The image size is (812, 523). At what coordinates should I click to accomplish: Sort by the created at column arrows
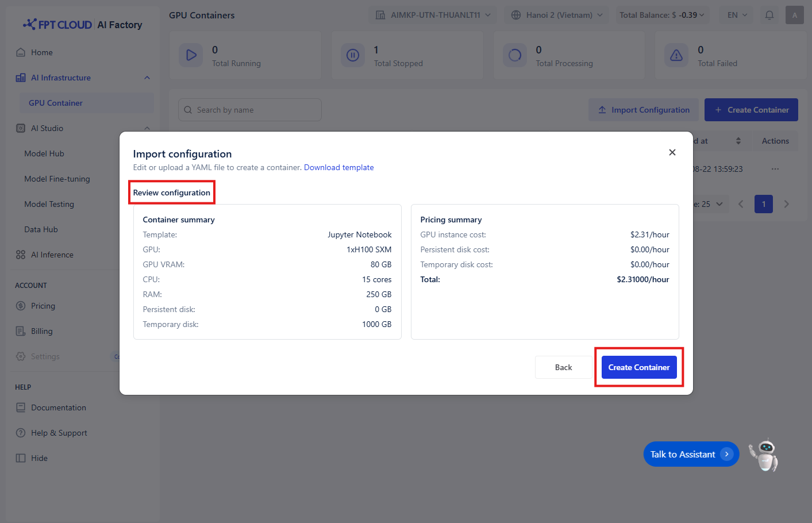click(738, 141)
